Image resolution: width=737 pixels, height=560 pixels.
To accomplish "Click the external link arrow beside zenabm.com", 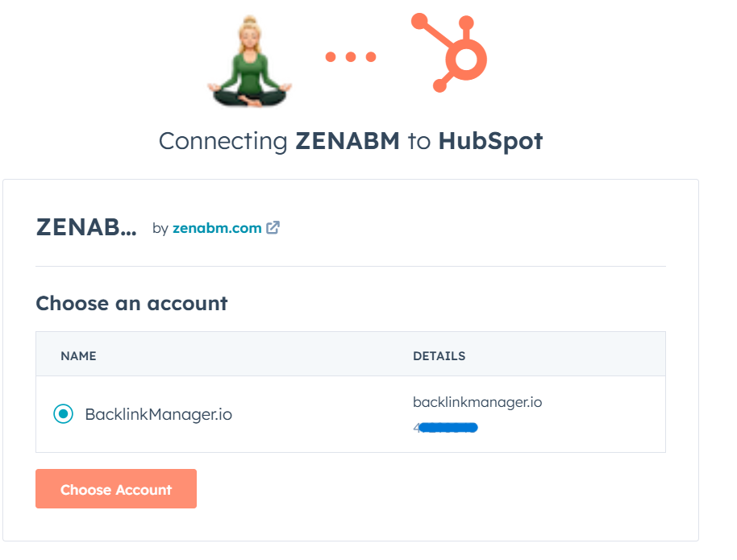I will tap(273, 227).
